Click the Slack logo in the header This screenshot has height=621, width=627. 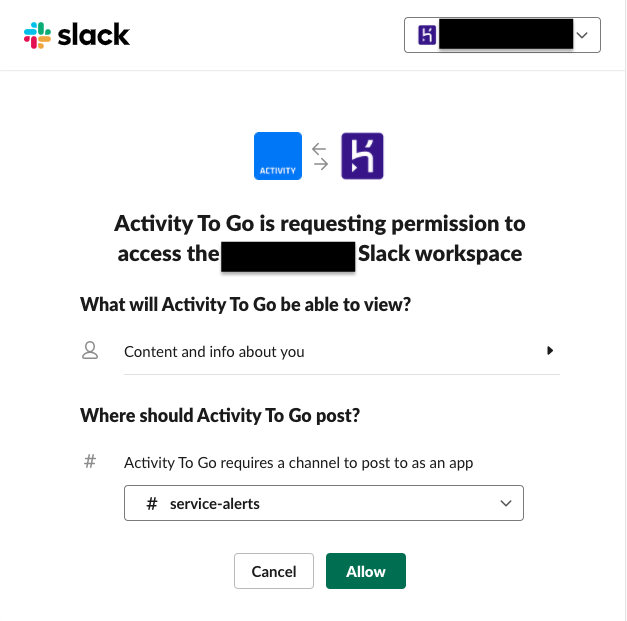tap(77, 36)
